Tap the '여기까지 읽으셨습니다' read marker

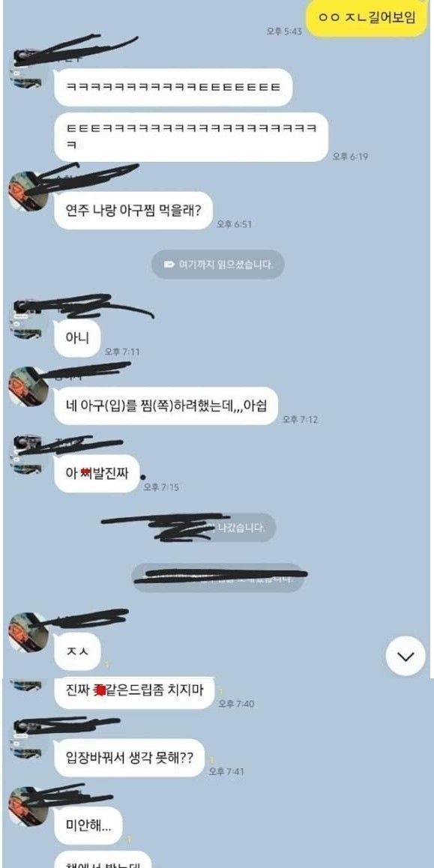pos(218,264)
